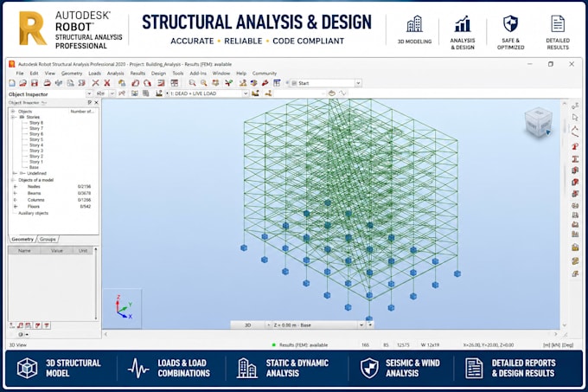Pin the Object Inspector panel
Viewport: 588px width, 392px height.
tap(89, 102)
